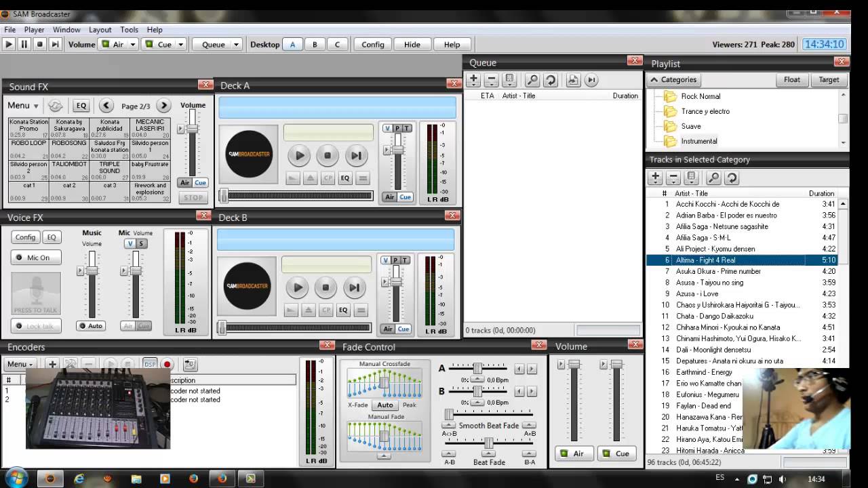This screenshot has width=868, height=488.
Task: Start playback on Deck B
Action: 297,287
